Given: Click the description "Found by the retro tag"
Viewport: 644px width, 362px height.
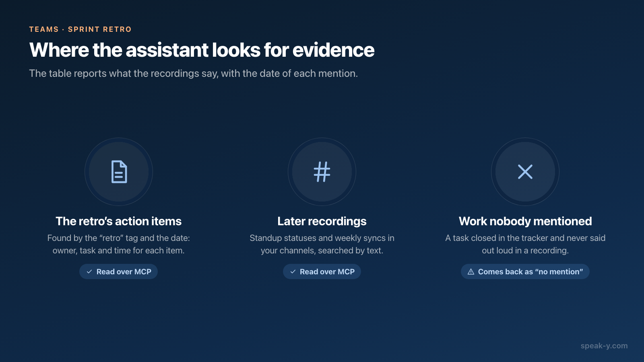Looking at the screenshot, I should pos(119,244).
